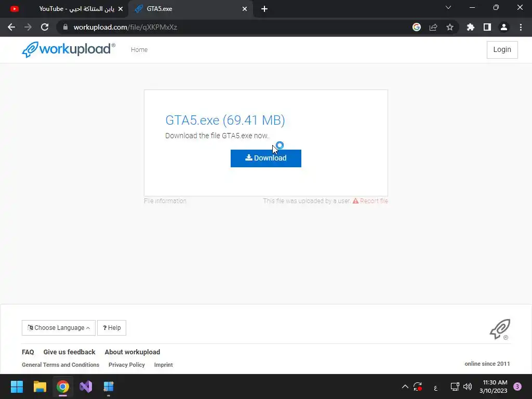Click the Chrome taskbar icon
The image size is (532, 399).
click(x=63, y=387)
